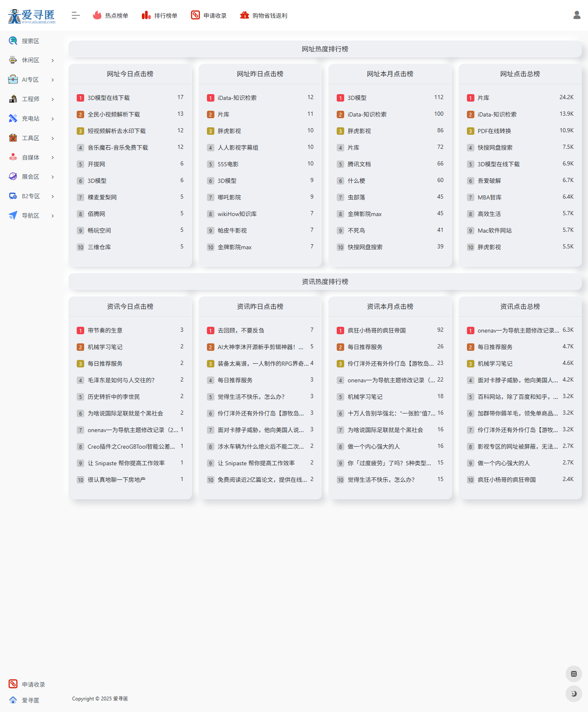Expand the 充电站 sidebar chevron
This screenshot has width=588, height=712.
pyautogui.click(x=53, y=119)
